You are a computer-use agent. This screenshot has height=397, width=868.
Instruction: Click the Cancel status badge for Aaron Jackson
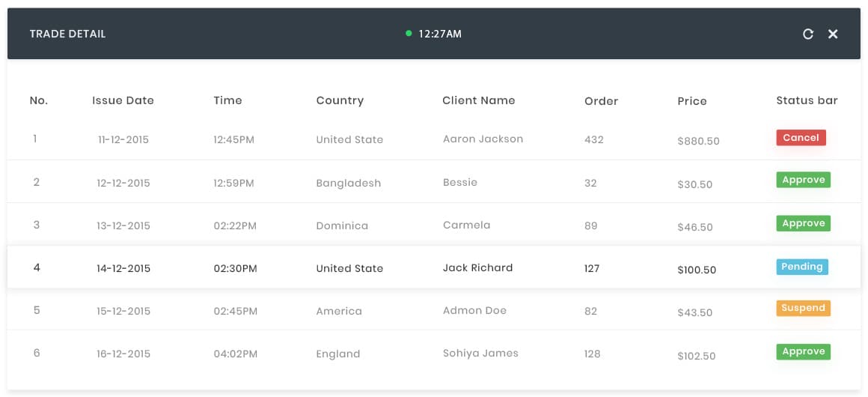(801, 138)
